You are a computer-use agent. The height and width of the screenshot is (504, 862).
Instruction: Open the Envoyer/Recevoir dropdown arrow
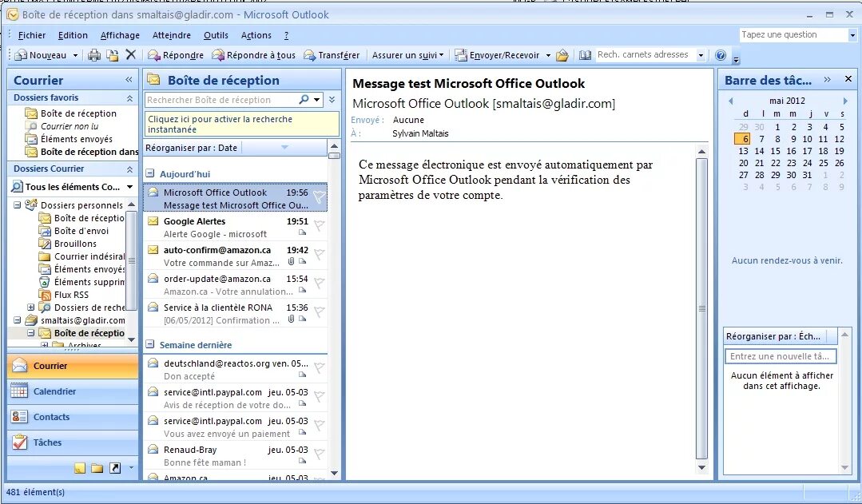coord(548,55)
